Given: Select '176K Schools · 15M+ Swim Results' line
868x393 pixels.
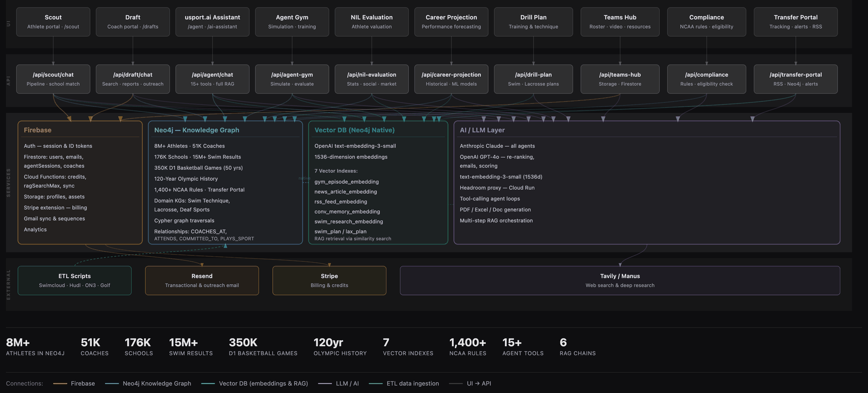Looking at the screenshot, I should pyautogui.click(x=198, y=157).
